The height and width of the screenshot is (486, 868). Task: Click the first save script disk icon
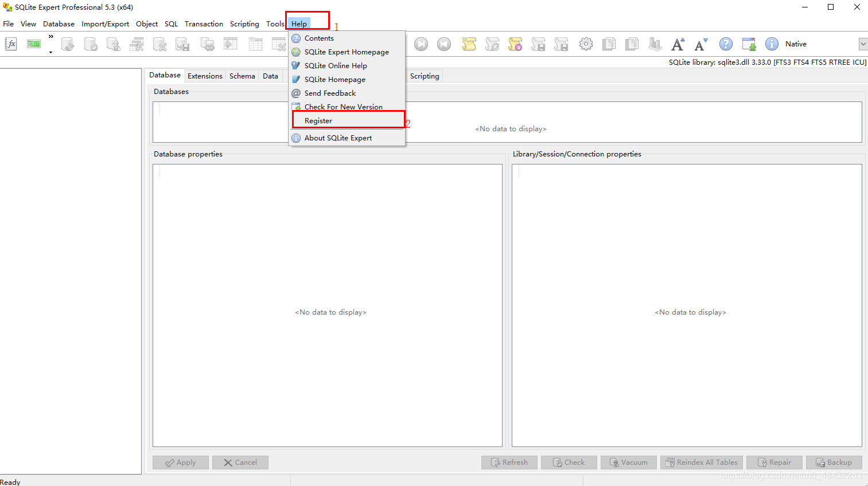tap(538, 44)
